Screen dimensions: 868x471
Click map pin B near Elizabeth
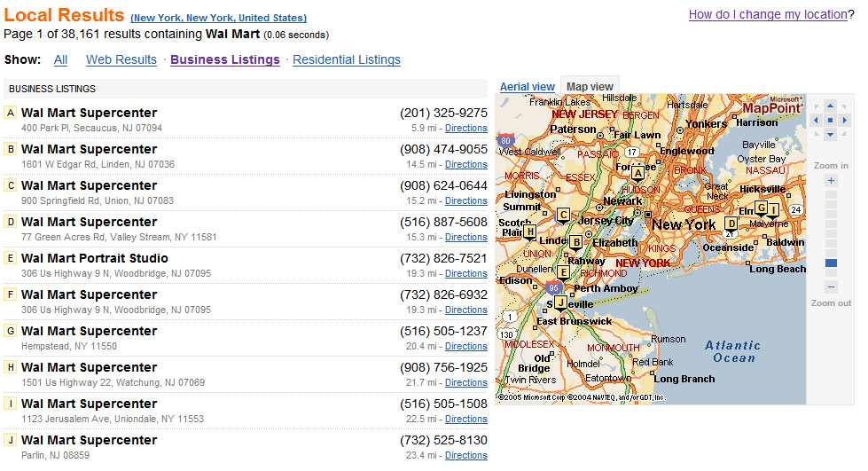point(576,243)
